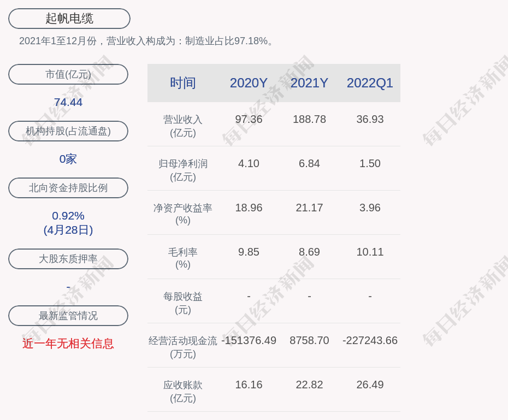Click the 2021Y column header

pyautogui.click(x=309, y=83)
